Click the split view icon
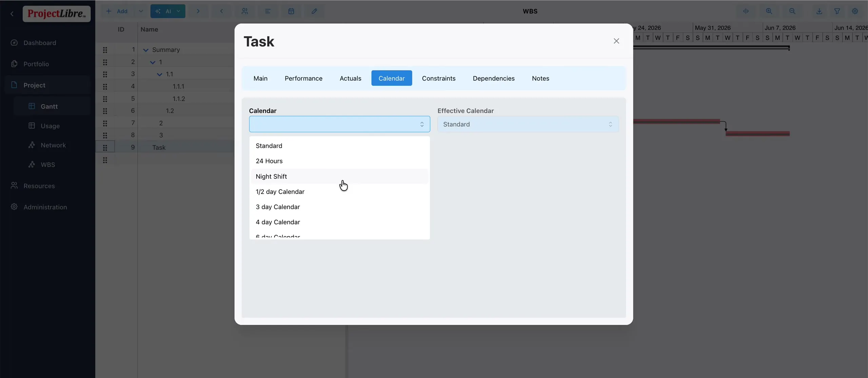Screen dimensions: 868x378 click(746, 11)
